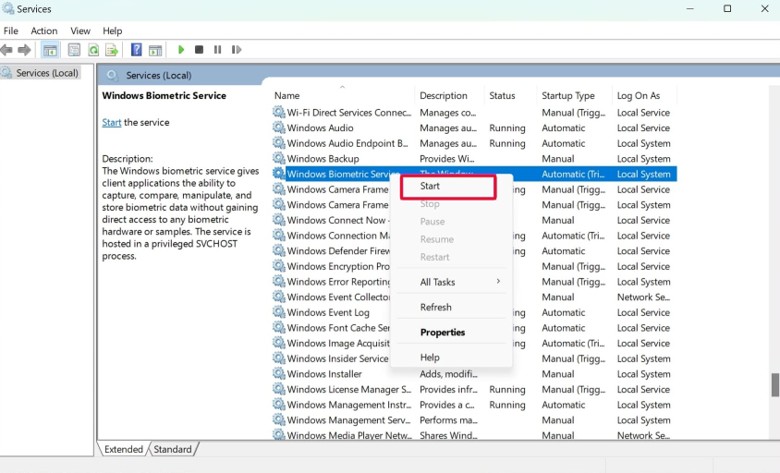Open the Help question-mark toolbar icon
Image resolution: width=780 pixels, height=473 pixels.
point(136,50)
